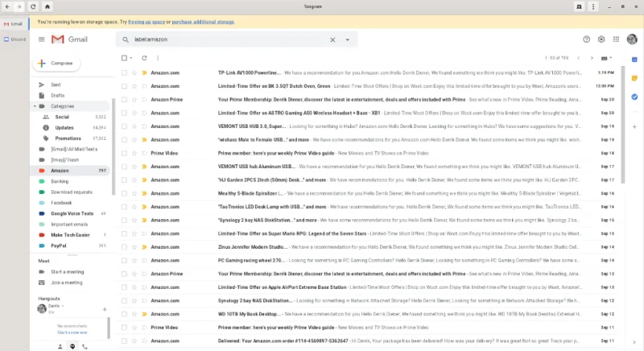Open the Make Tech Easier label
This screenshot has width=644, height=351.
click(70, 235)
